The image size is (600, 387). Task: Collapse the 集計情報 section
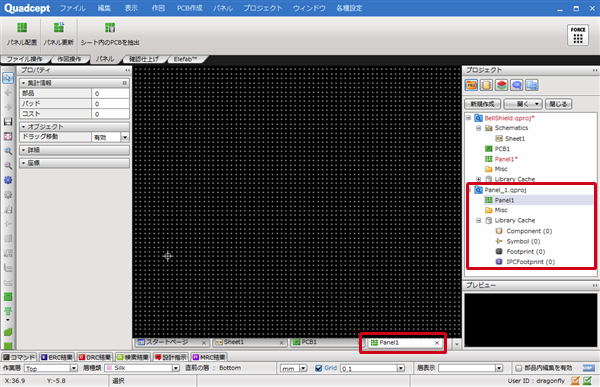pyautogui.click(x=23, y=83)
